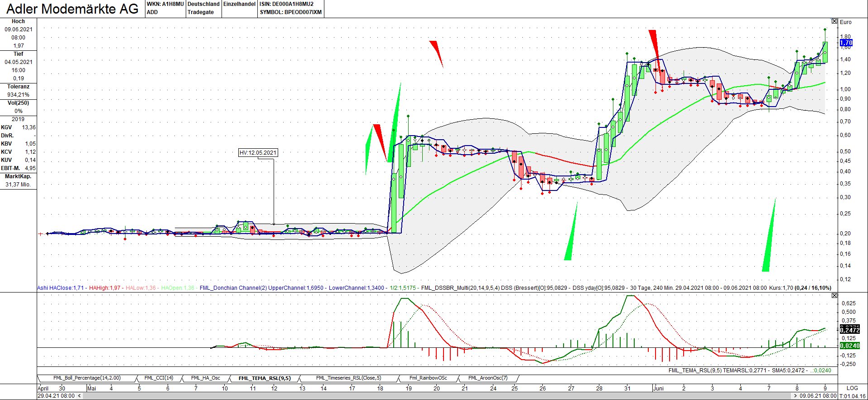Open the FML_AroonOsc(7) tab

(488, 378)
